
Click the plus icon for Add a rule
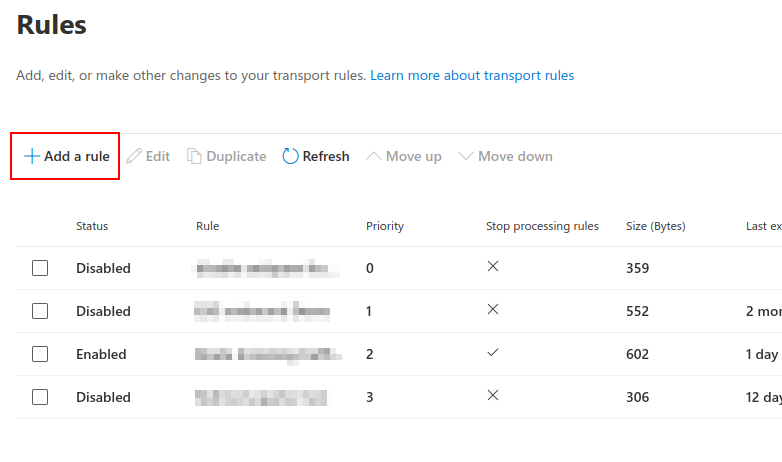(x=31, y=156)
